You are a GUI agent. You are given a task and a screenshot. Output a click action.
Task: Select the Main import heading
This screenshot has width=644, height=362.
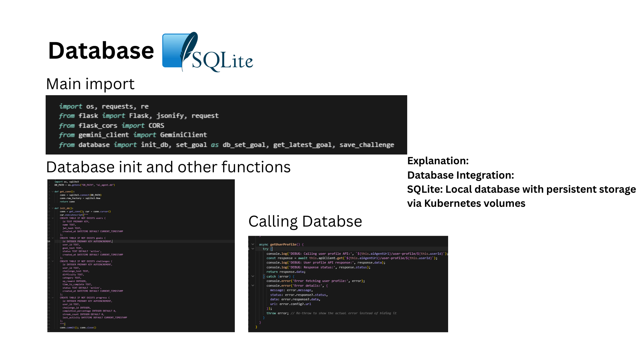[90, 84]
